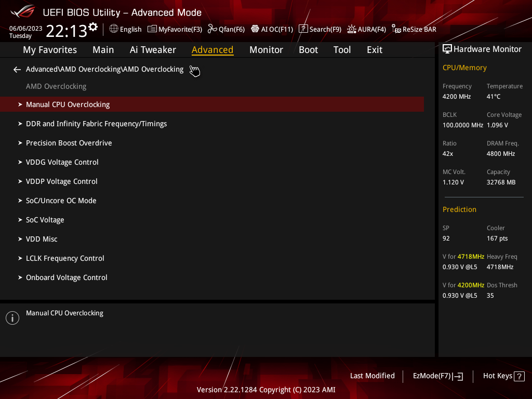Expand Manual CPU Overclocking arrow
Image resolution: width=532 pixels, height=399 pixels.
[20, 104]
